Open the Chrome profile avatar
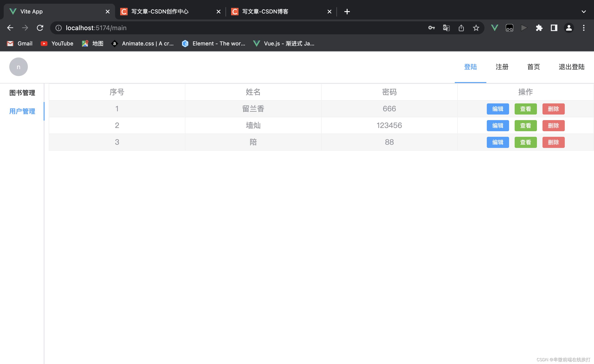This screenshot has width=594, height=364. [x=569, y=28]
